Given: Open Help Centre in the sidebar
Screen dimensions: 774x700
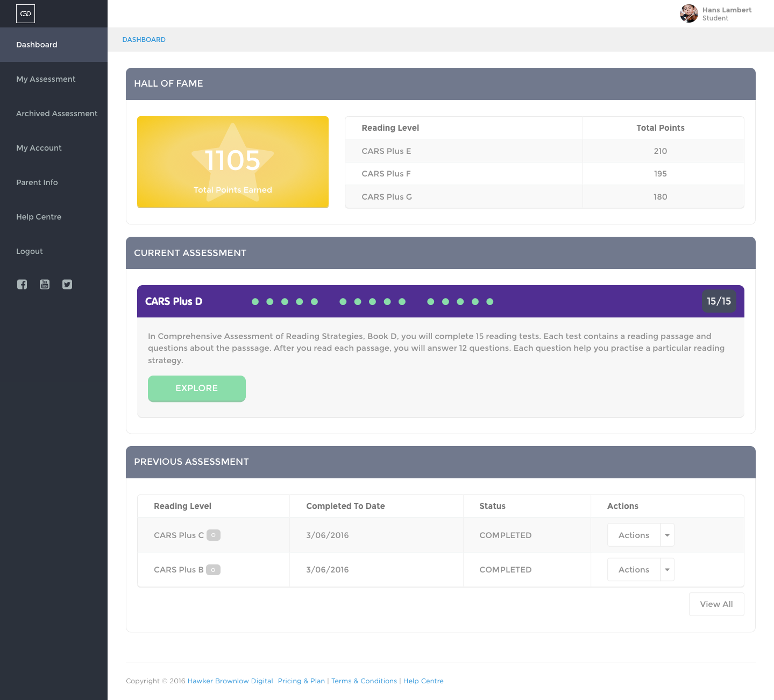Looking at the screenshot, I should point(54,217).
